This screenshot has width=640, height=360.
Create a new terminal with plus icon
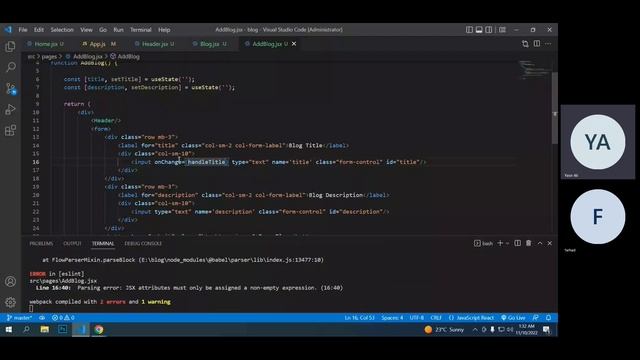[x=500, y=243]
